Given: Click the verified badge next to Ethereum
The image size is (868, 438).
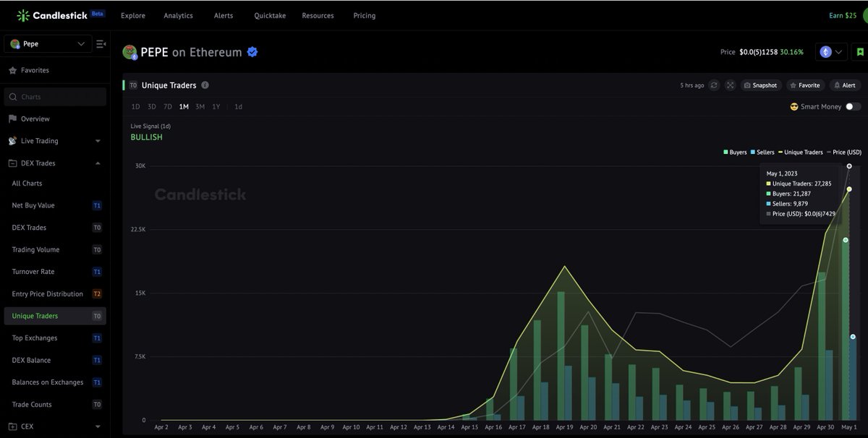Looking at the screenshot, I should click(252, 52).
